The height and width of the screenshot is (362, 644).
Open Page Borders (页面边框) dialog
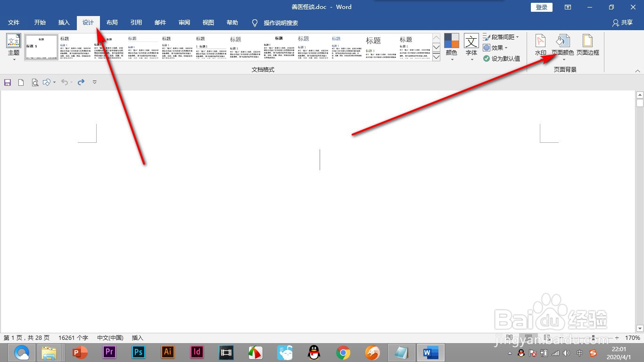[x=587, y=45]
